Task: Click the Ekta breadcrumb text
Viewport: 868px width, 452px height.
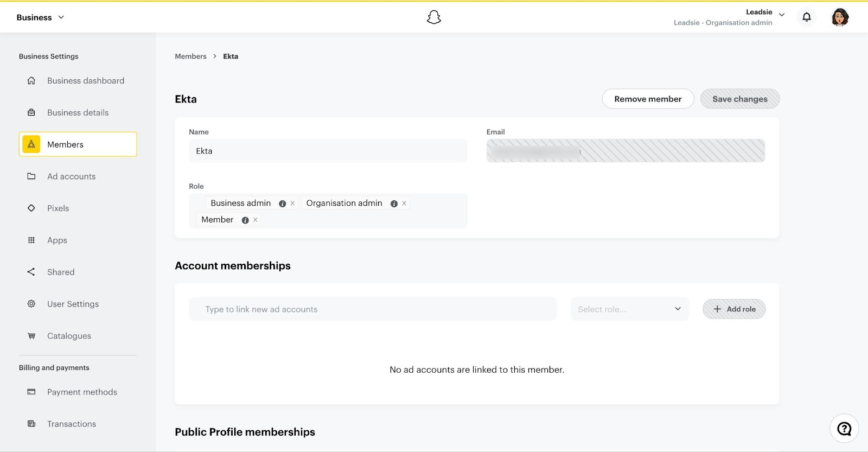Action: pyautogui.click(x=231, y=56)
